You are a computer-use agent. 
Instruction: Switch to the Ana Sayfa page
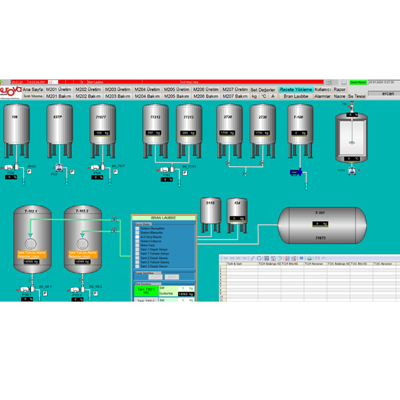33,89
